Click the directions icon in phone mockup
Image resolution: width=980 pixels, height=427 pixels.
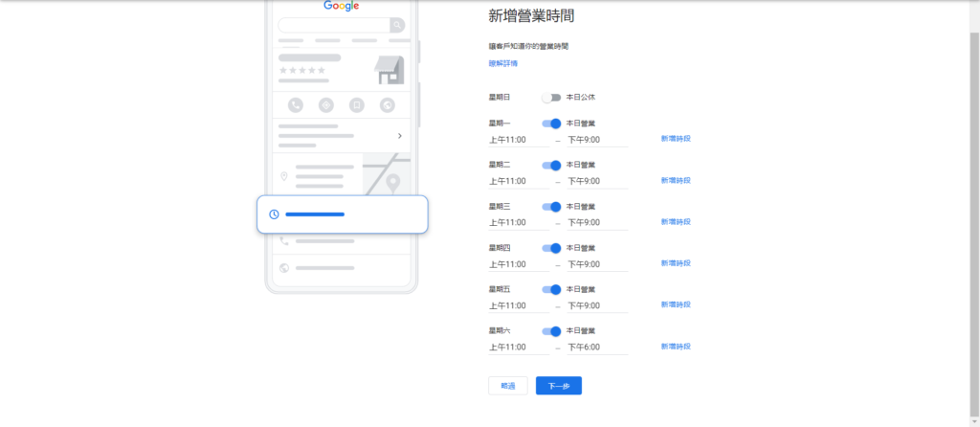pos(326,105)
